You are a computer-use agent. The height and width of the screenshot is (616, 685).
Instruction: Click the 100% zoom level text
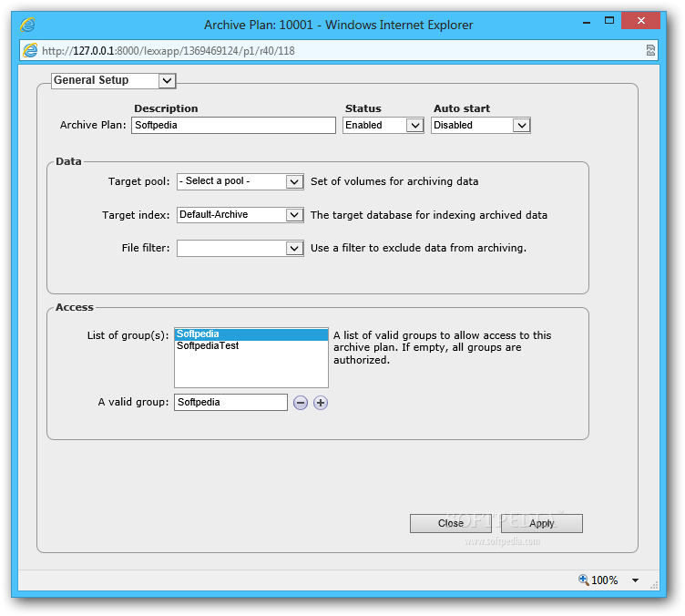[604, 580]
